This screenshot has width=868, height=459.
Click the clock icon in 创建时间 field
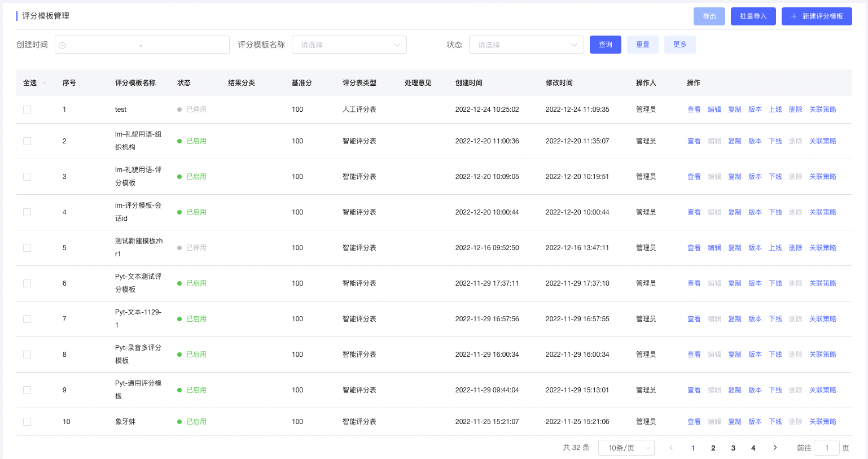(62, 45)
